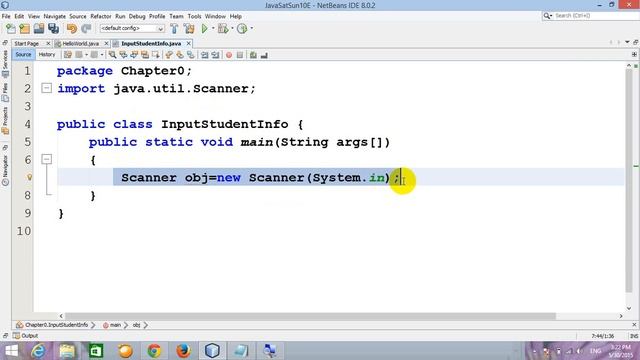Click the obj breadcrumb item
Viewport: 640px width, 360px height.
136,325
